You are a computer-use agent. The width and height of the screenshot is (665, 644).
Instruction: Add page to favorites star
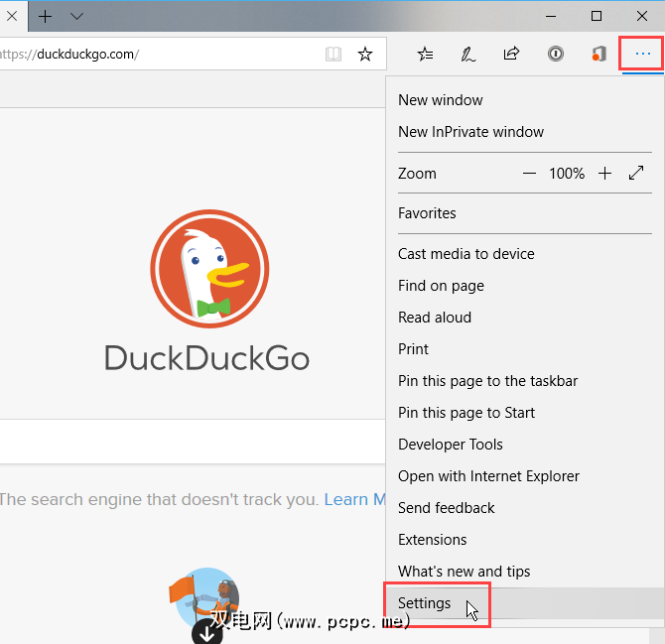365,55
